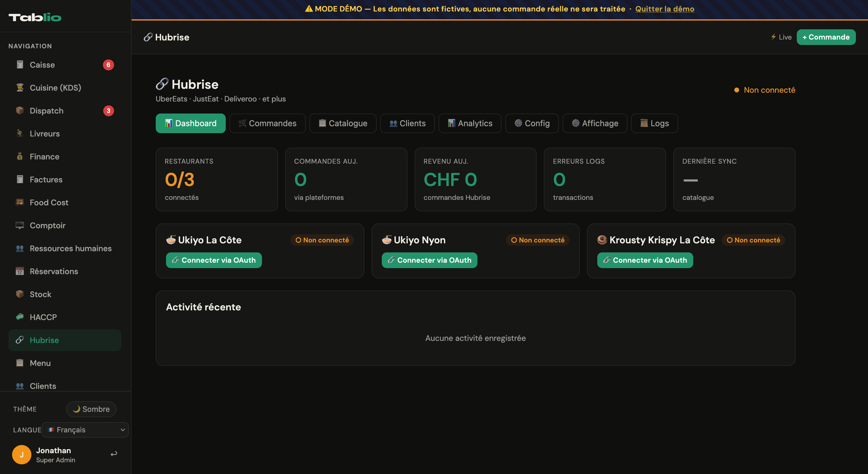Click the Ressources humaines people icon
The width and height of the screenshot is (868, 474).
click(x=20, y=248)
